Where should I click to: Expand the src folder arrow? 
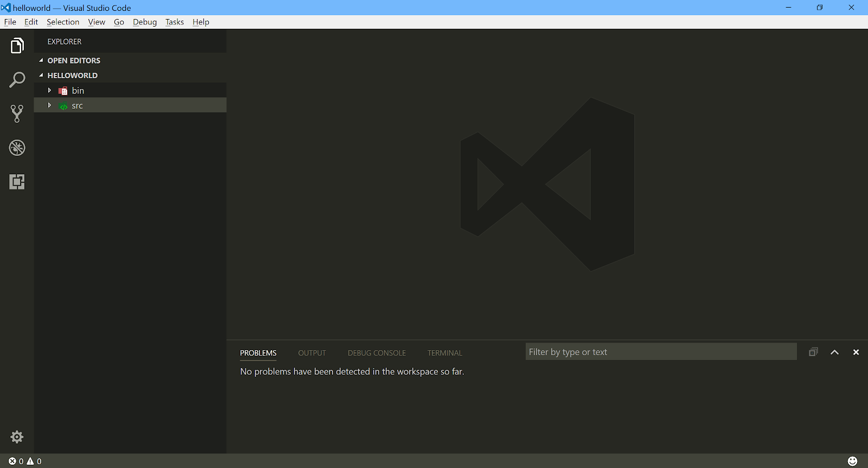click(x=49, y=105)
